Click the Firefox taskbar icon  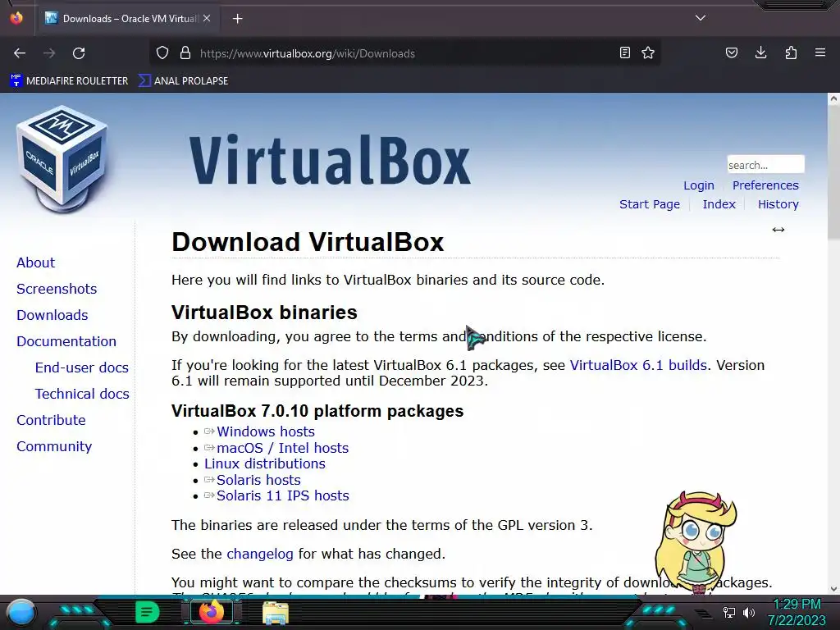coord(211,612)
